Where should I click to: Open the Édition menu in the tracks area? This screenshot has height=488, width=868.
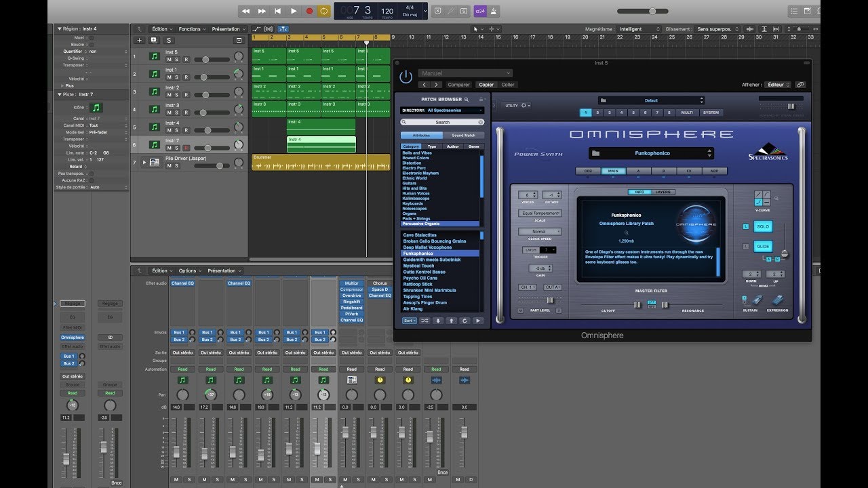coord(161,29)
